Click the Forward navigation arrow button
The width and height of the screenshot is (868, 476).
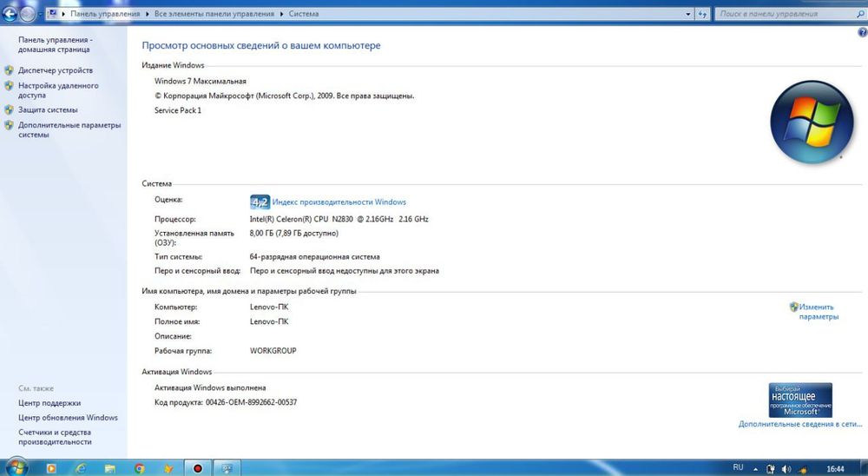pos(28,14)
